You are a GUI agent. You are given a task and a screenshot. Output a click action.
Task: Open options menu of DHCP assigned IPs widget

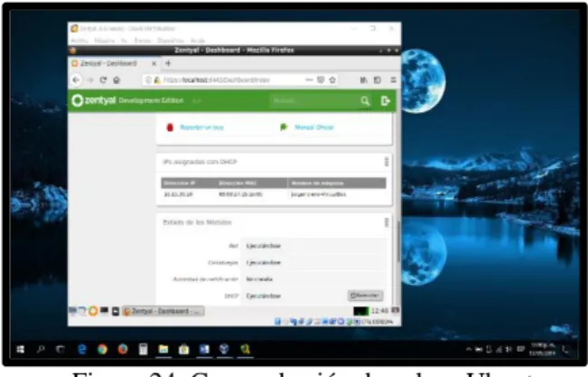click(x=387, y=162)
